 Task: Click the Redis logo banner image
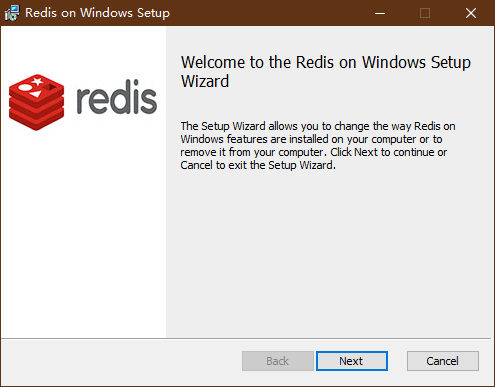point(83,102)
